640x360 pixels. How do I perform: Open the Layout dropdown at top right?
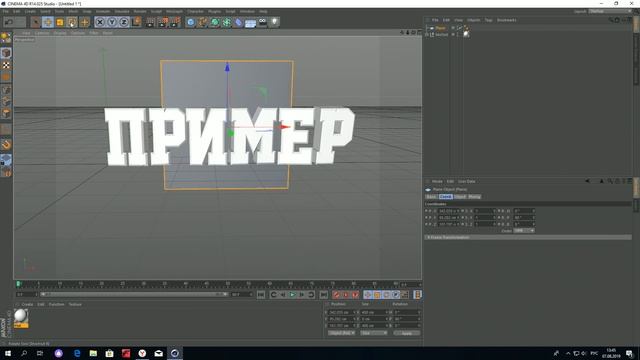(x=611, y=11)
